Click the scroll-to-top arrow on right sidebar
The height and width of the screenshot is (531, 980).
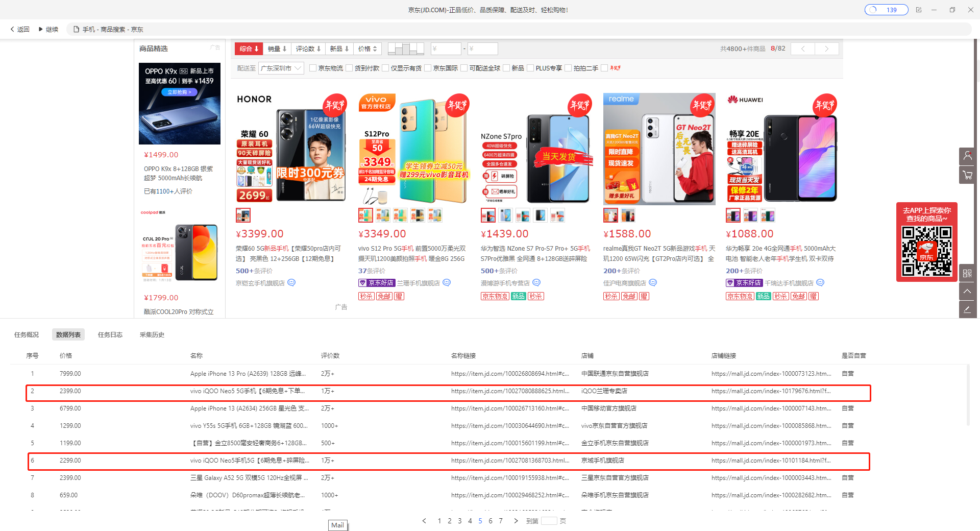click(967, 292)
